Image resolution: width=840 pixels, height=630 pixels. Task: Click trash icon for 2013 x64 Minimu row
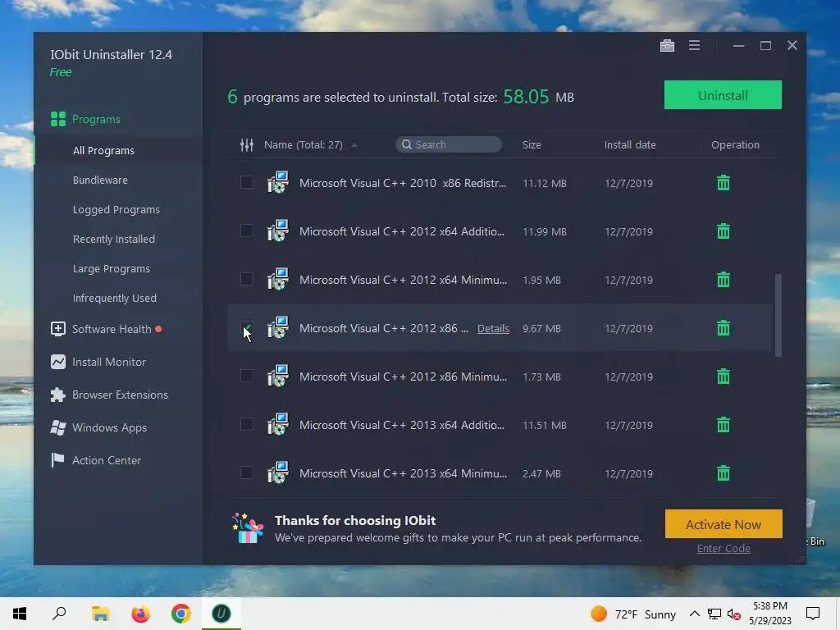coord(724,473)
